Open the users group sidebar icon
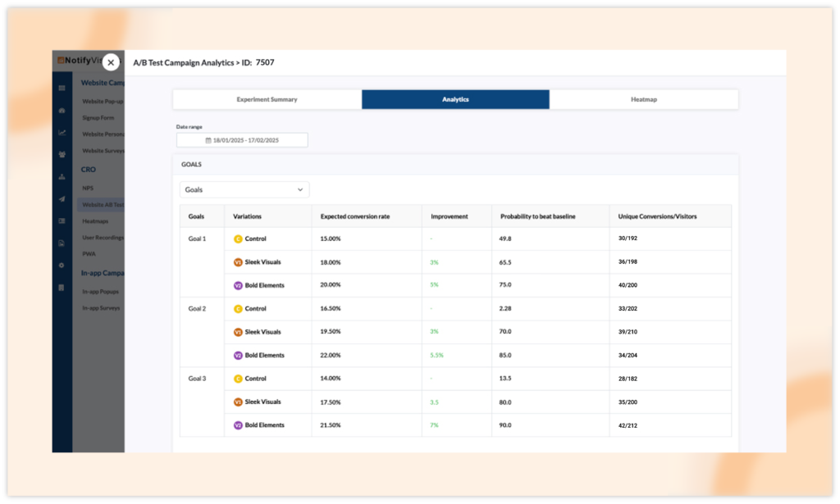Viewport: 840px width, 504px height. coord(62,155)
